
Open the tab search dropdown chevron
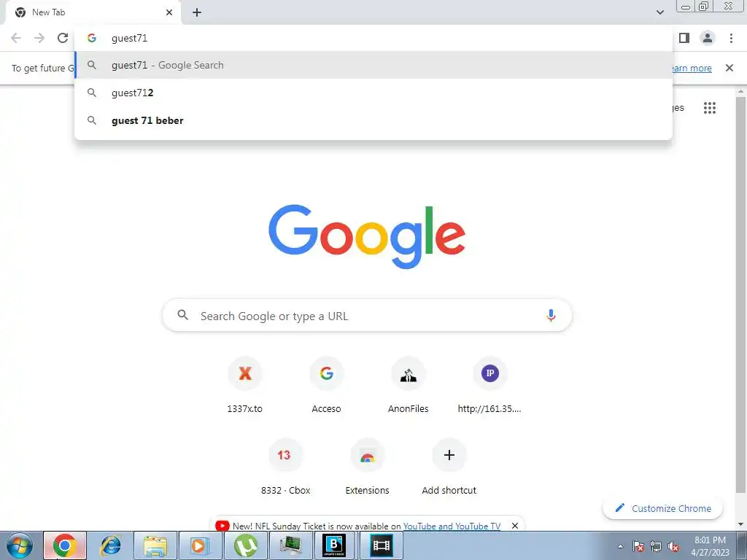[659, 12]
